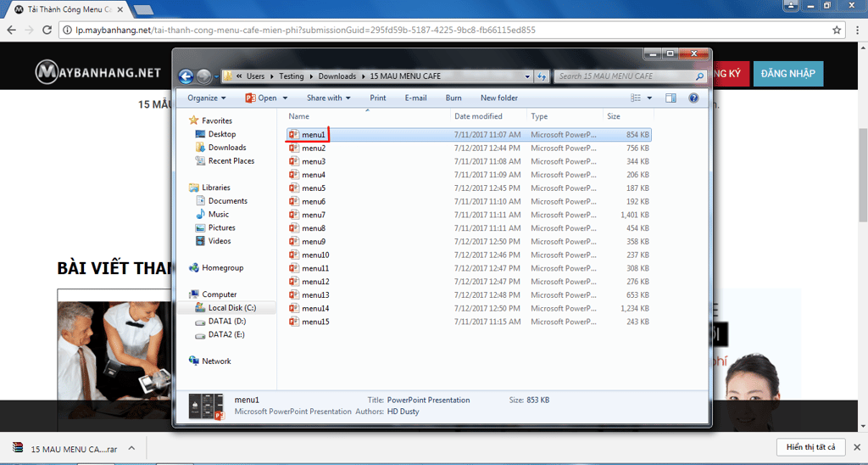Screen dimensions: 868x465
Task: Select Libraries in navigation pane
Action: point(216,188)
